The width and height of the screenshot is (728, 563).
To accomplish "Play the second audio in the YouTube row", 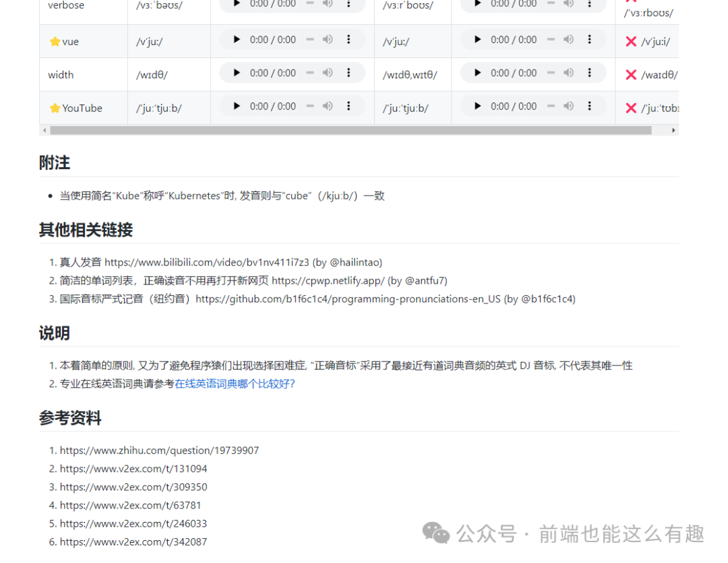I will 477,107.
